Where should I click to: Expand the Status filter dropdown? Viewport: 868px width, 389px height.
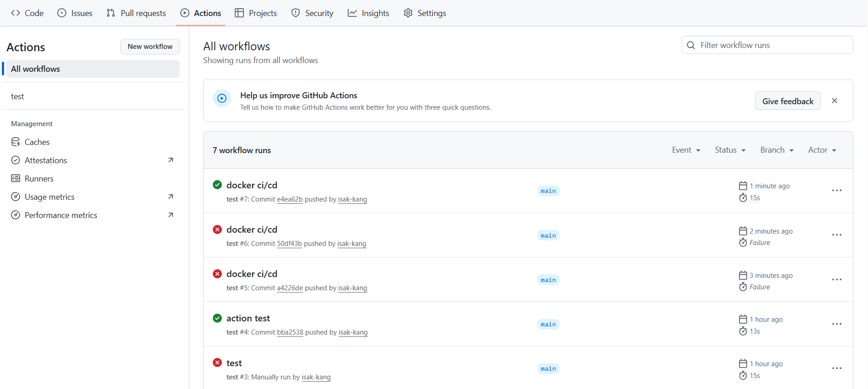(x=730, y=150)
